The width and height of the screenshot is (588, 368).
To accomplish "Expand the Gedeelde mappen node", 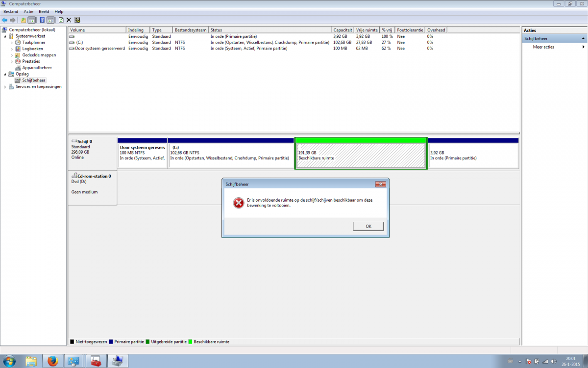I will point(12,55).
